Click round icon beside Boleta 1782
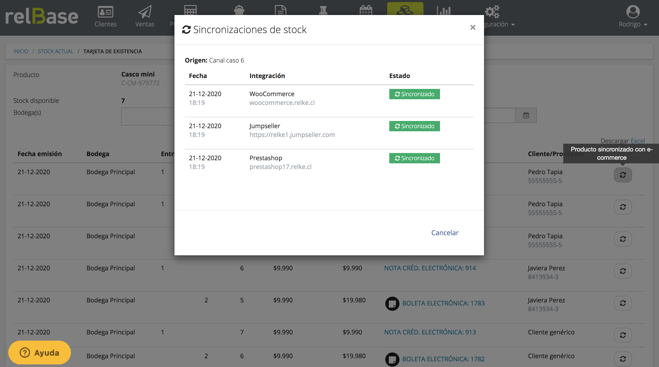The width and height of the screenshot is (659, 367). point(392,359)
